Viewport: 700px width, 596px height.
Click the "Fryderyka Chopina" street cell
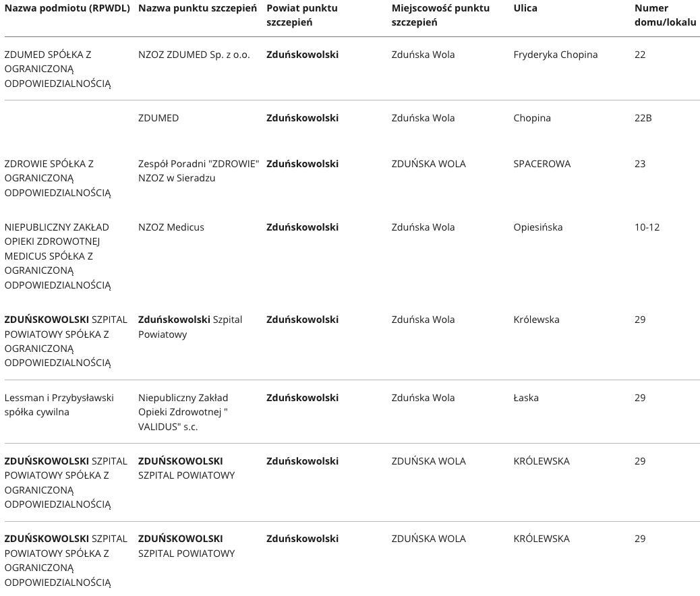tap(555, 55)
